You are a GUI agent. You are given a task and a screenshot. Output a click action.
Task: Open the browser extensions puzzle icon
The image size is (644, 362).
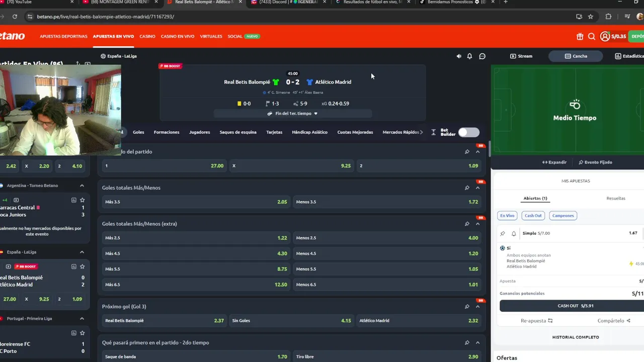pyautogui.click(x=608, y=17)
